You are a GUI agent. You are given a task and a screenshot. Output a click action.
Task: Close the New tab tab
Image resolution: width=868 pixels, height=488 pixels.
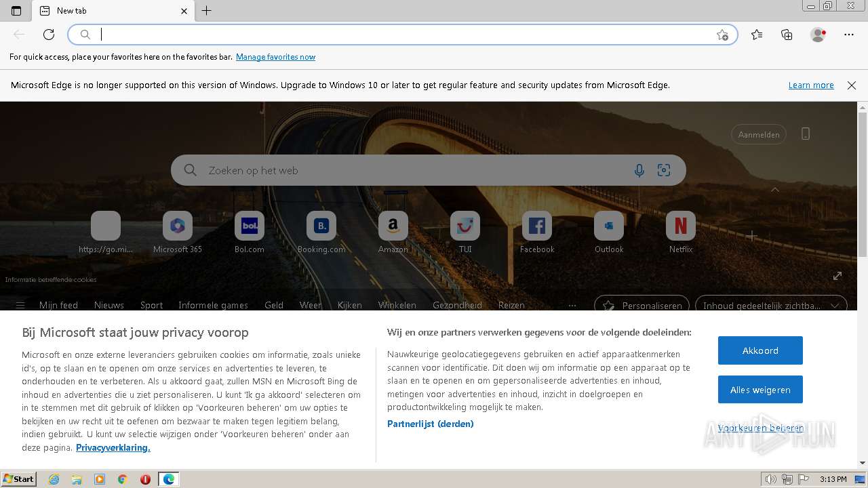(184, 11)
